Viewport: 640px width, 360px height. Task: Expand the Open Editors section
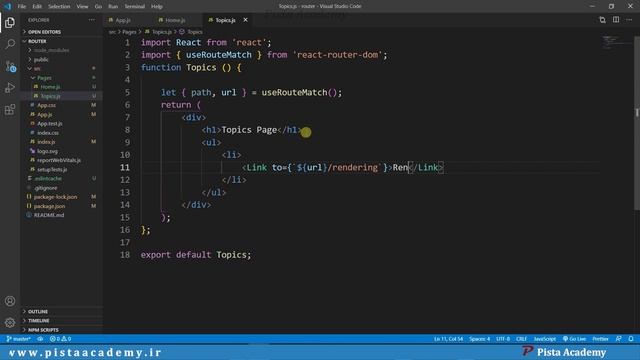pyautogui.click(x=61, y=32)
